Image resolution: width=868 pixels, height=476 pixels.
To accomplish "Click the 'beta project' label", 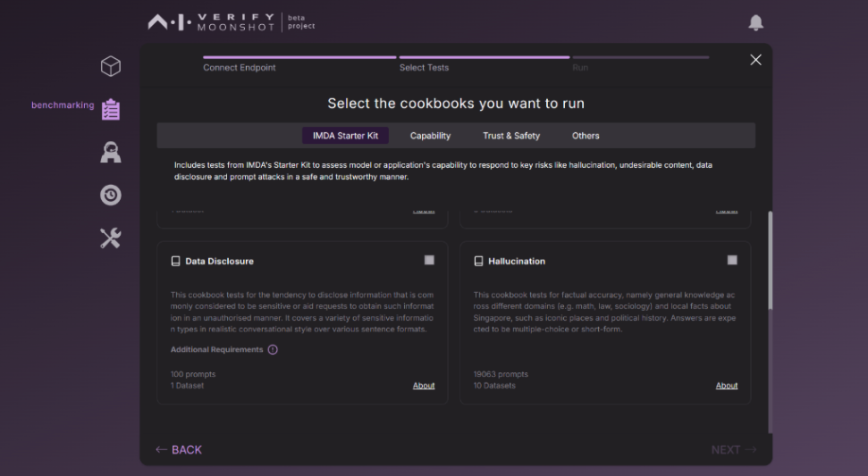I will coord(301,22).
